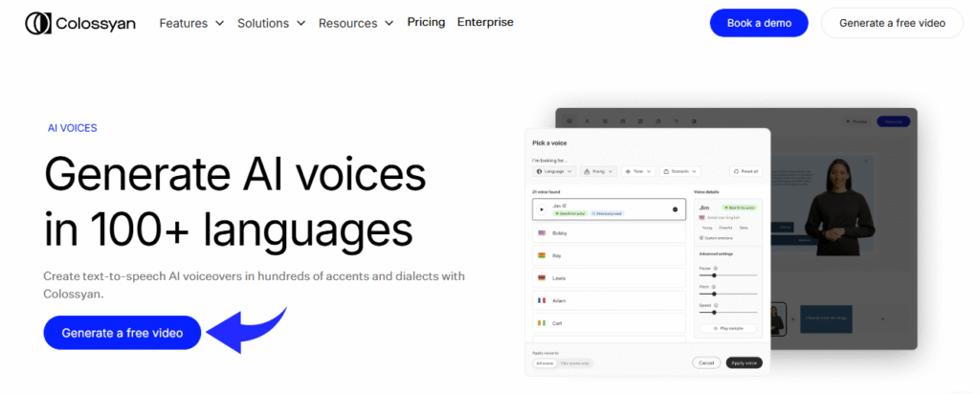
Task: Select the avatar scene thumbnail in the editor
Action: (x=778, y=318)
